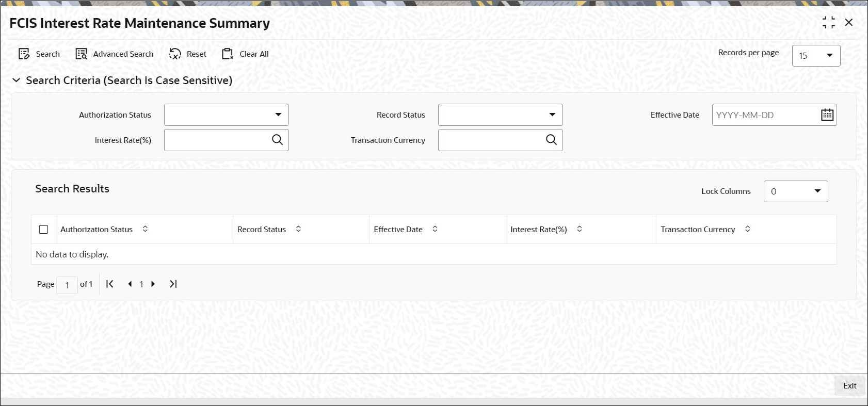The height and width of the screenshot is (406, 868).
Task: Click the 'No data to display.' text
Action: coord(72,254)
